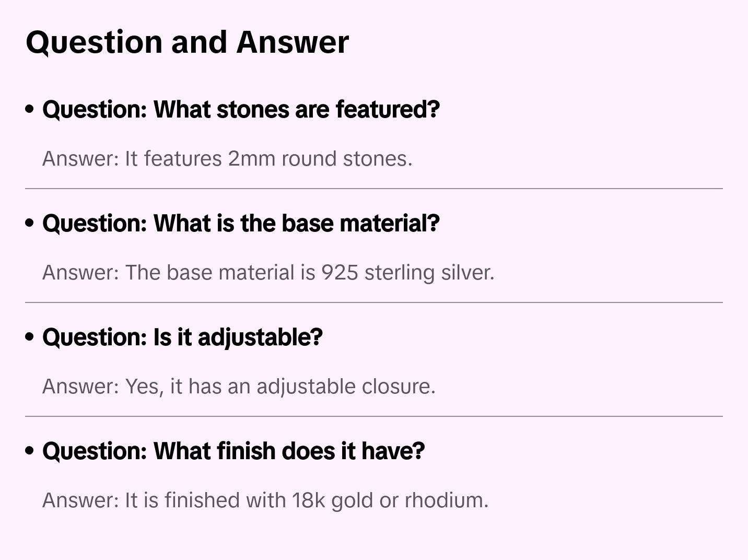748x560 pixels.
Task: Click the answer about 18k gold or rhodium
Action: coord(265,500)
